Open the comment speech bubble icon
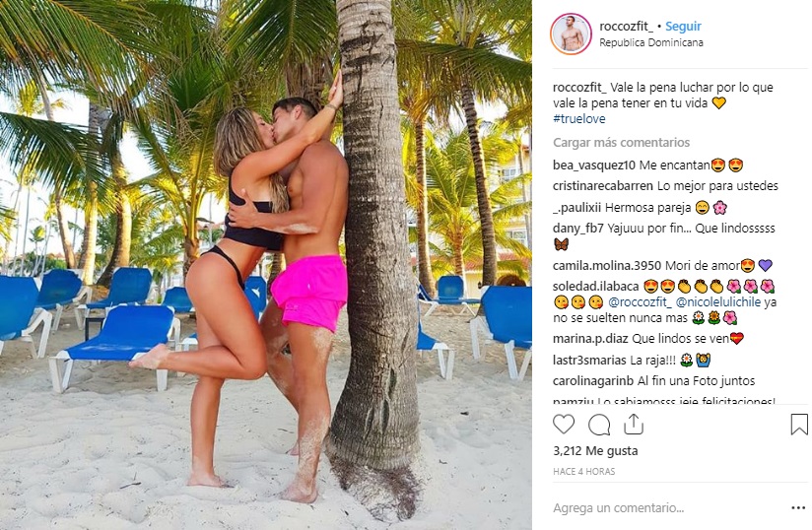 coord(598,425)
